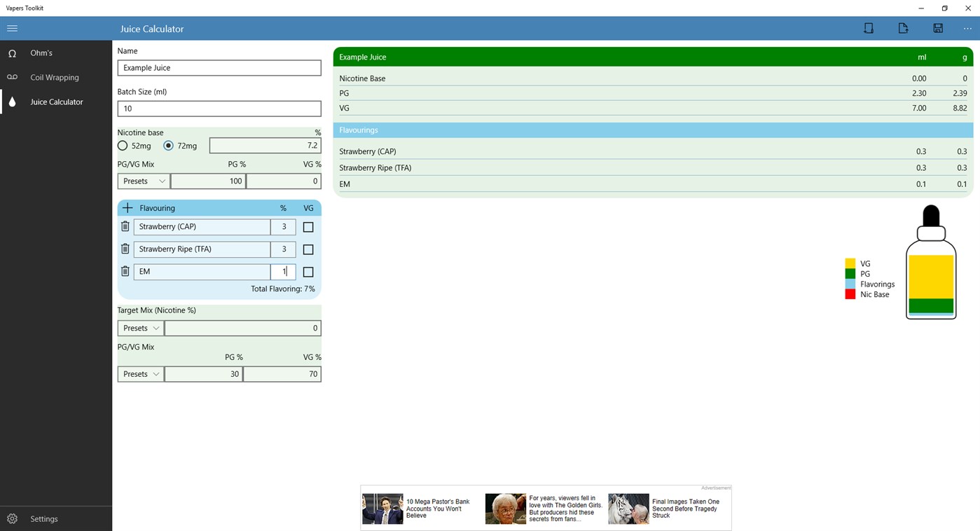Screen dimensions: 980x531
Task: Open more options via the ellipsis icon
Action: coord(967,28)
